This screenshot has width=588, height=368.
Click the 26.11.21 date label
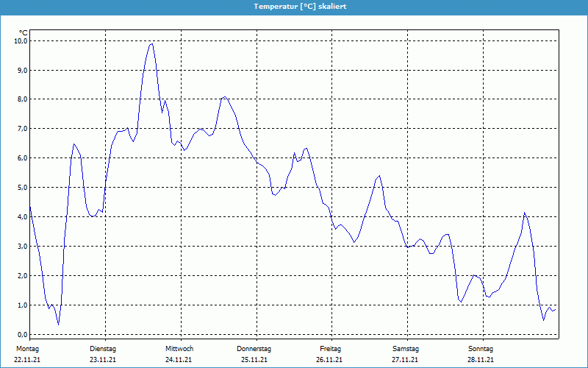[x=330, y=360]
